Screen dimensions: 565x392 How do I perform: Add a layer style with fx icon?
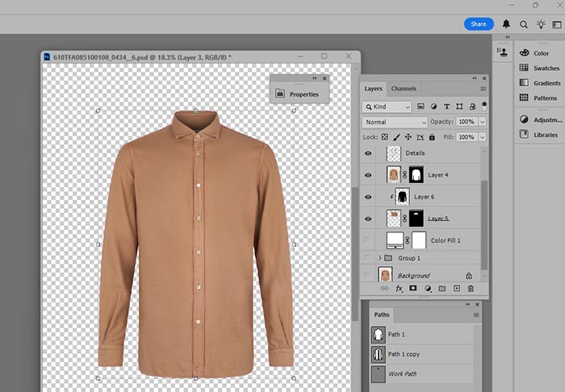coord(399,288)
